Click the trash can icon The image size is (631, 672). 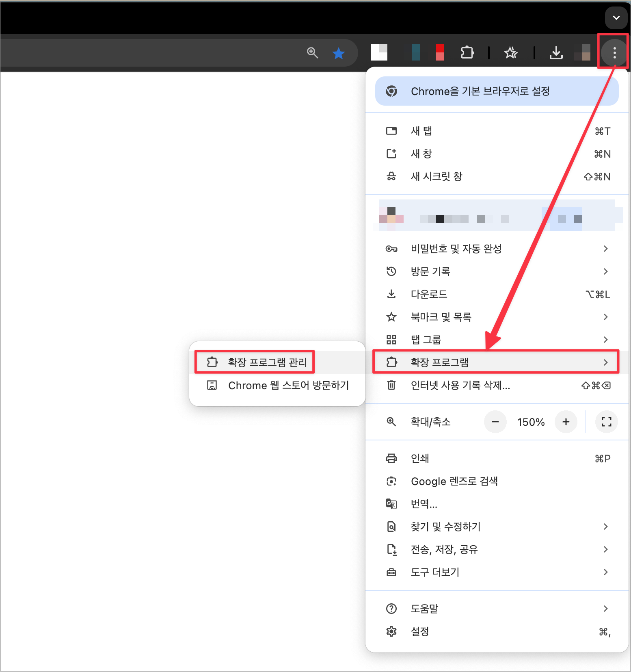tap(391, 385)
